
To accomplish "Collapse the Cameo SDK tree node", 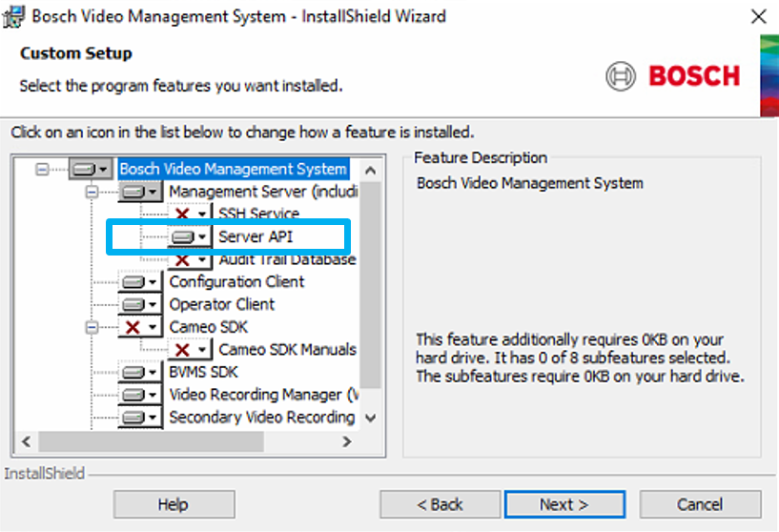I will coord(92,327).
